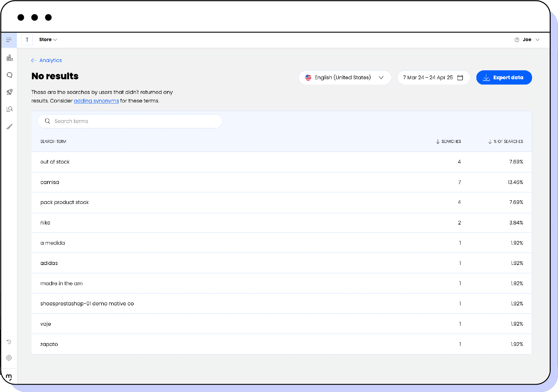Click the US flag icon

308,78
